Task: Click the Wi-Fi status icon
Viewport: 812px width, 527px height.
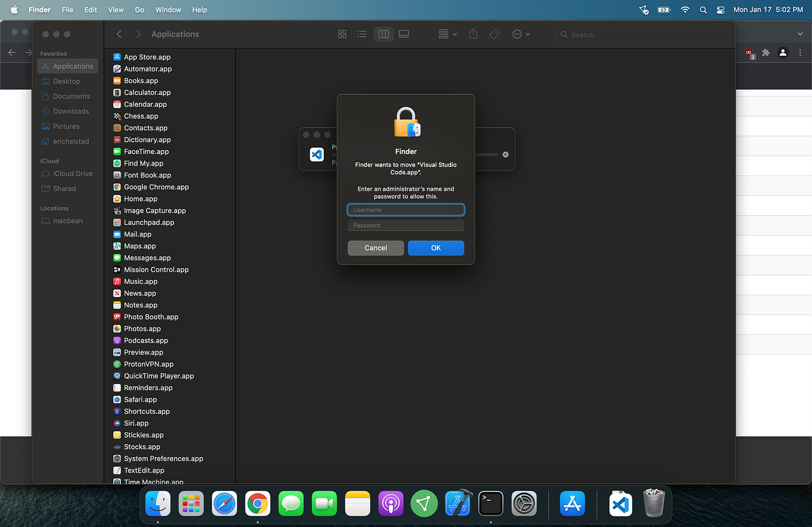Action: click(x=685, y=9)
